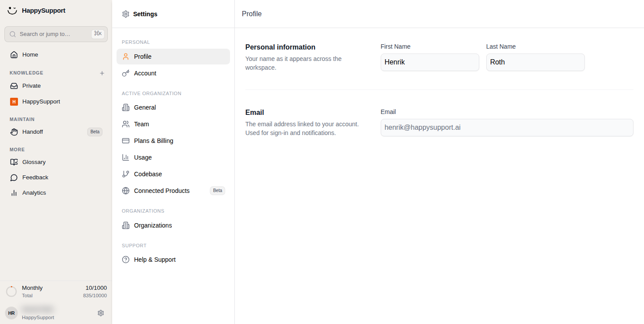
Task: Open the Glossary page
Action: 56,162
